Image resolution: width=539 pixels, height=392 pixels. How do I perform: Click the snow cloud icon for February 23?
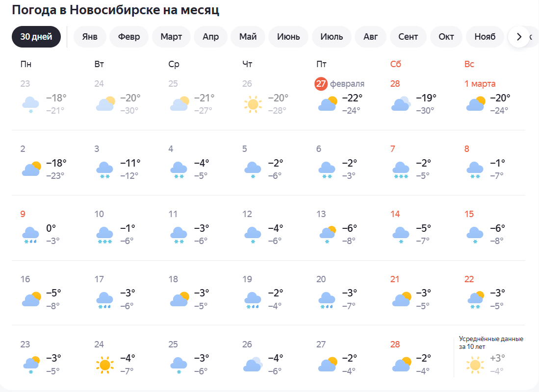(30, 104)
